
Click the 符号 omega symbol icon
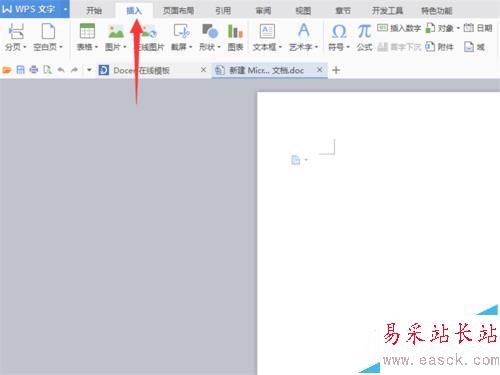point(339,31)
